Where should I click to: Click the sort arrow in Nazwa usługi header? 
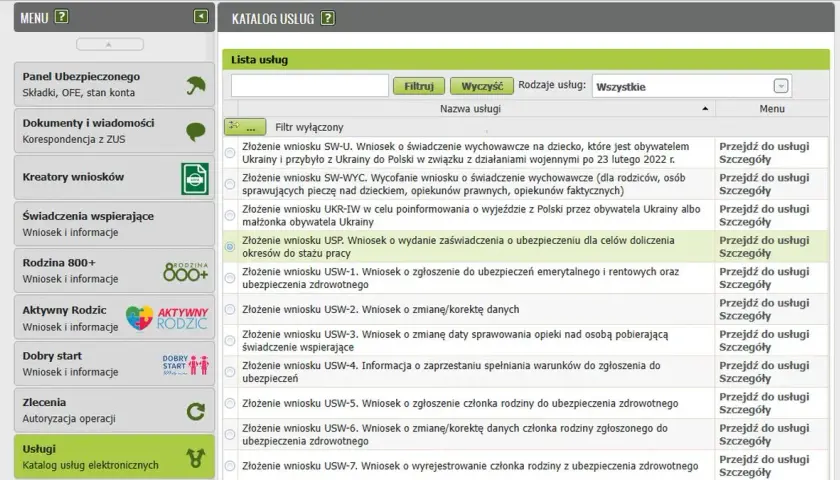point(705,109)
